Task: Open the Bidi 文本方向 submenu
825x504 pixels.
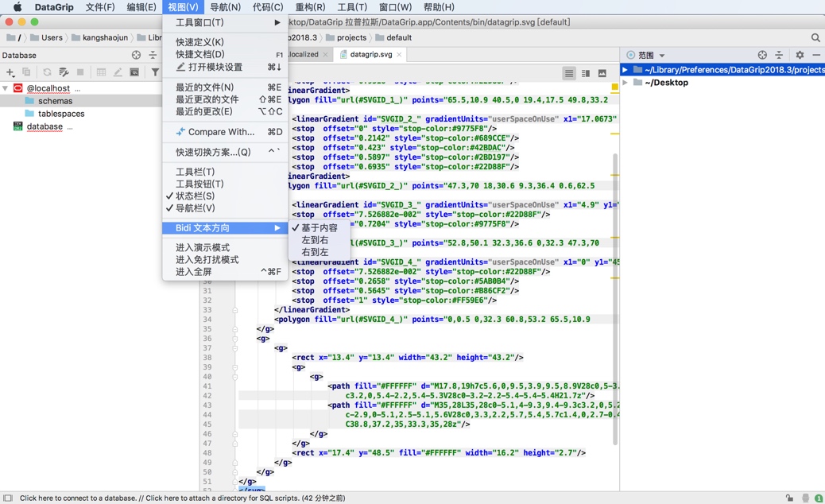Action: 225,228
